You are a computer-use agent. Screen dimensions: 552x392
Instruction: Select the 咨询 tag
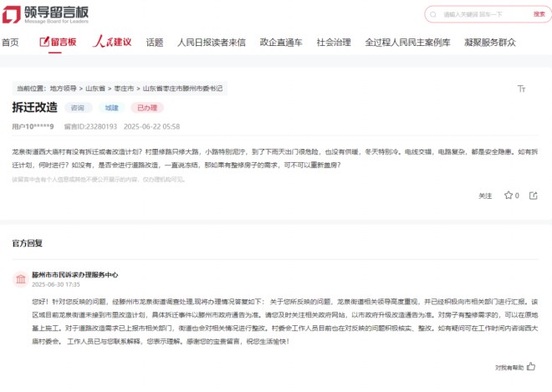click(x=78, y=108)
